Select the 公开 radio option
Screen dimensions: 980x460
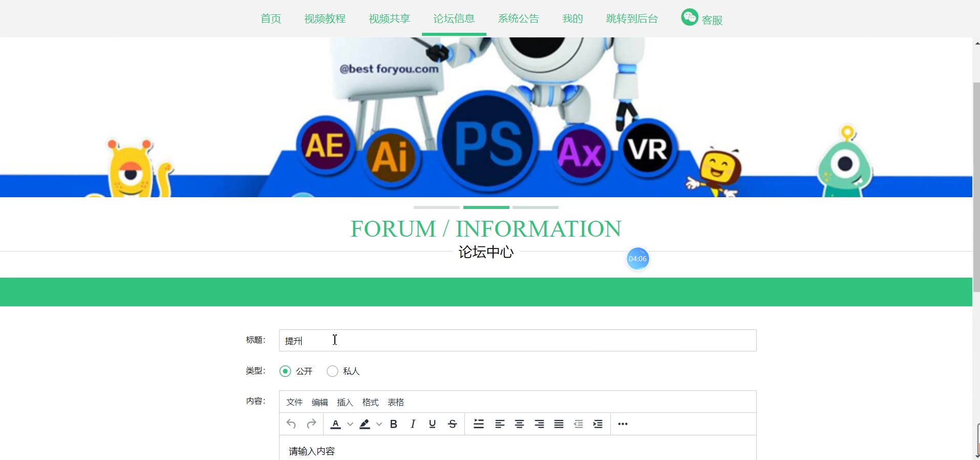pos(285,371)
